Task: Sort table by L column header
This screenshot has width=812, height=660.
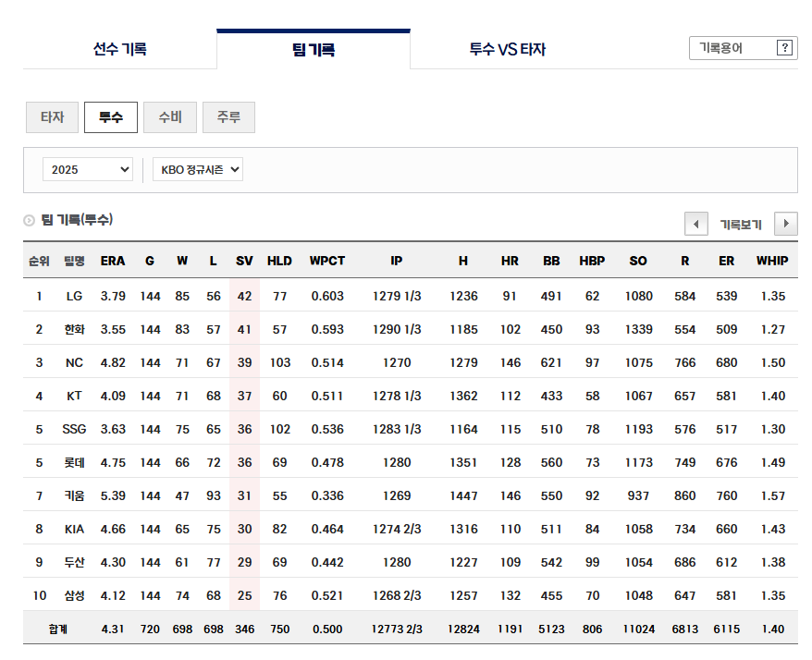Action: [x=214, y=261]
